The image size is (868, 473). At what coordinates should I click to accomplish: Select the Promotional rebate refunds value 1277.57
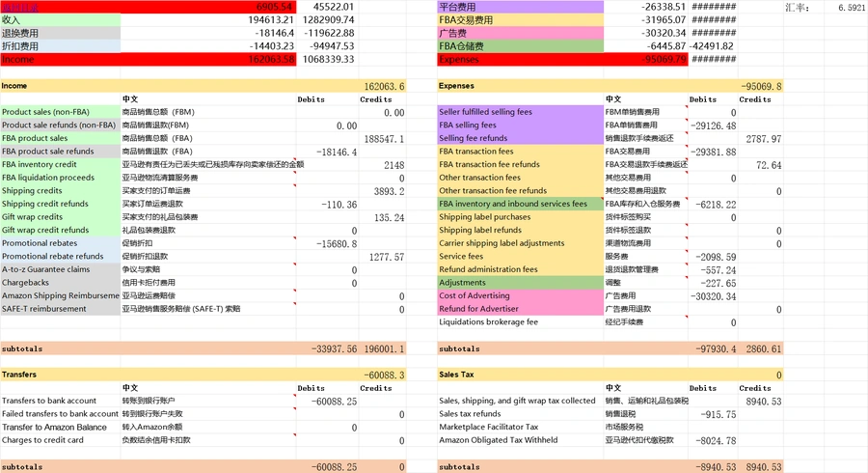[387, 257]
